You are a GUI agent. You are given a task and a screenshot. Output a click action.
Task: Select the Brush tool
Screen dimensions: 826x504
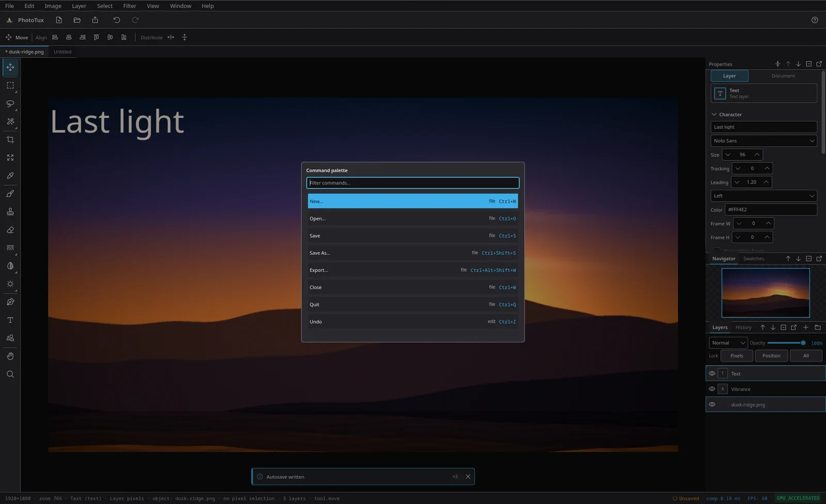click(x=10, y=193)
